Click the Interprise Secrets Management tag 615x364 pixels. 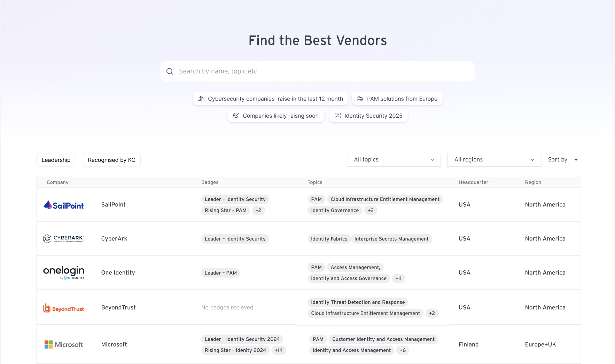pyautogui.click(x=391, y=239)
